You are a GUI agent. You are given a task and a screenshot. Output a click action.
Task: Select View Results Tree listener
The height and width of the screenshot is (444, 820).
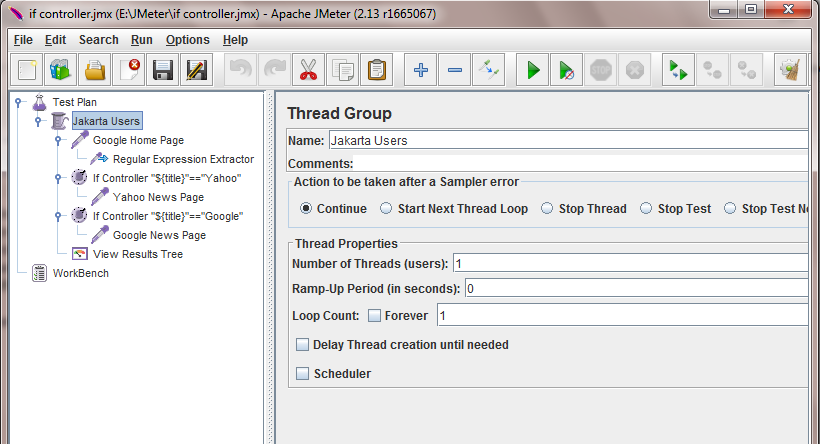pos(138,254)
